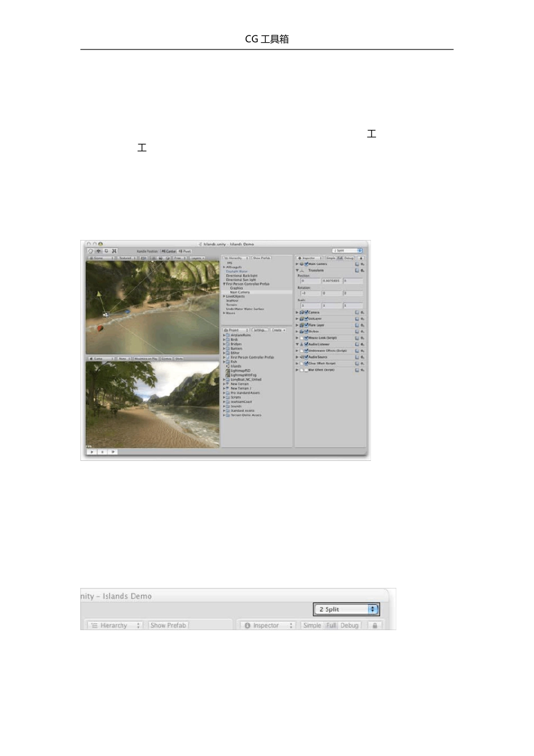Click the Step button below the Game view
This screenshot has height=756, width=534.
click(112, 451)
